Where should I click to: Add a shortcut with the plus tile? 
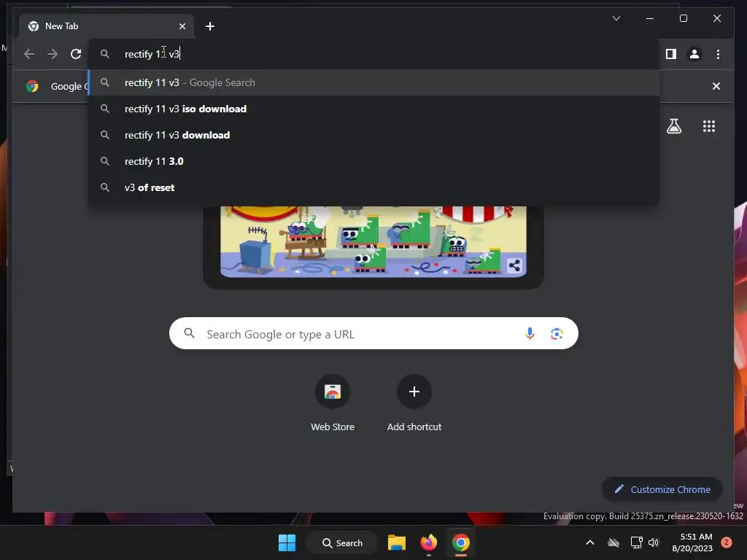[414, 403]
